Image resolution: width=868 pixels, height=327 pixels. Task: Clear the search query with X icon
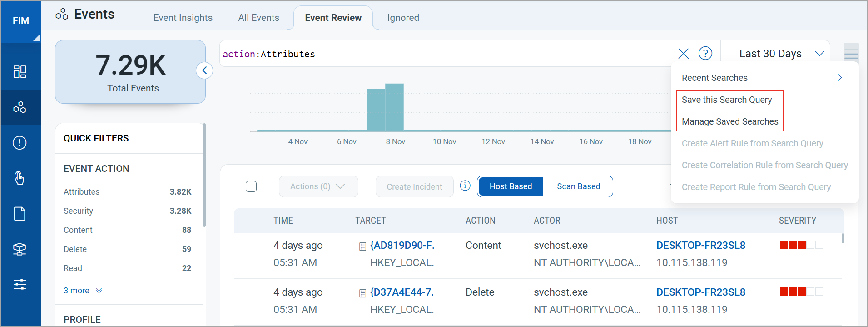(x=683, y=54)
